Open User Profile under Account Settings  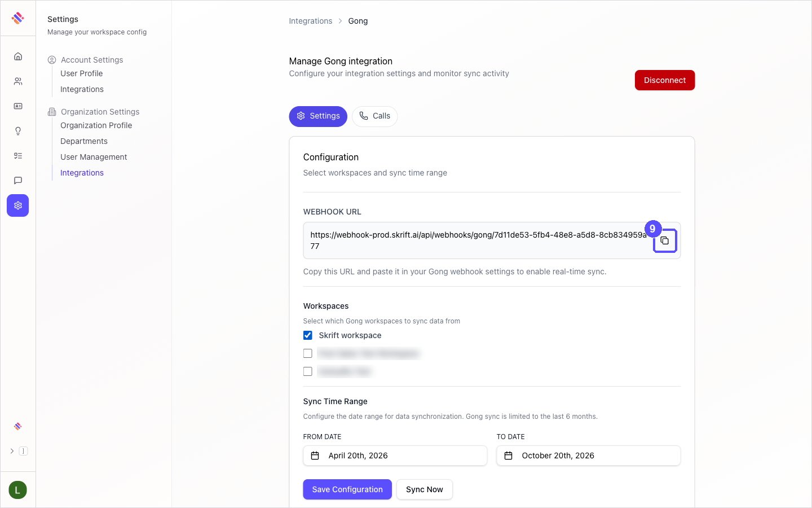pyautogui.click(x=82, y=73)
